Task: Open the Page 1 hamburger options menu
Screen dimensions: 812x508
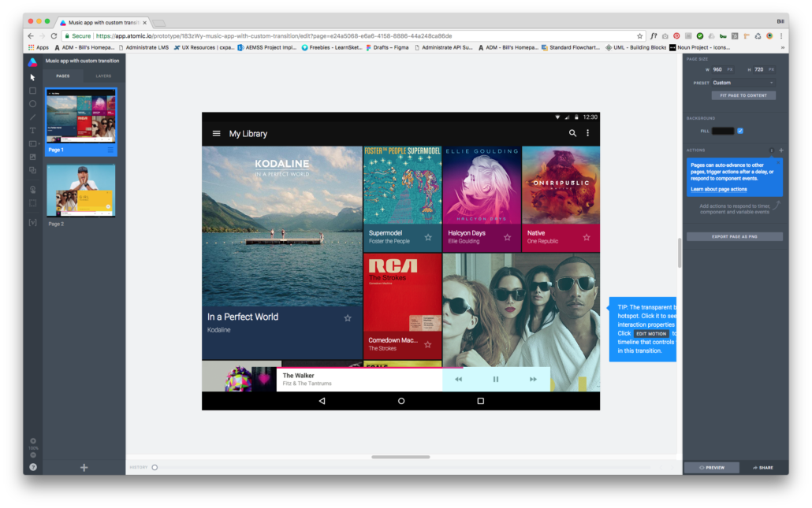Action: click(x=110, y=150)
